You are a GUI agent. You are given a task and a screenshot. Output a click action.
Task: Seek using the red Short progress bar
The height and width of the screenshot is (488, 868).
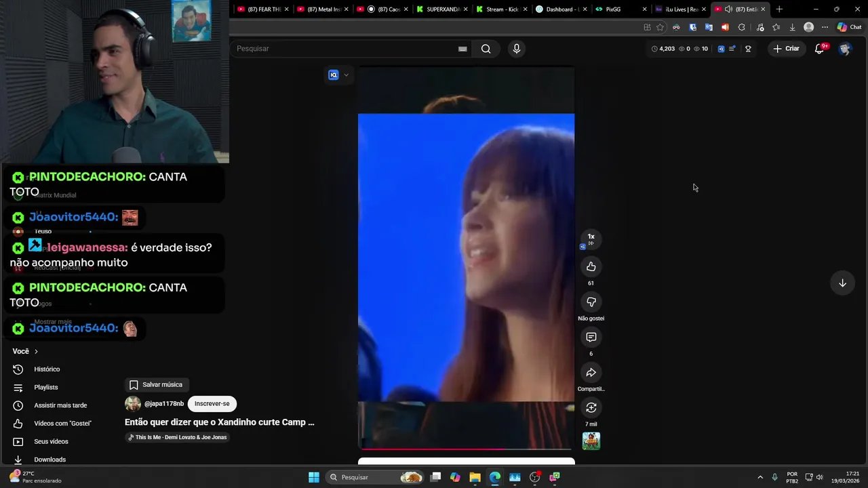(x=466, y=449)
